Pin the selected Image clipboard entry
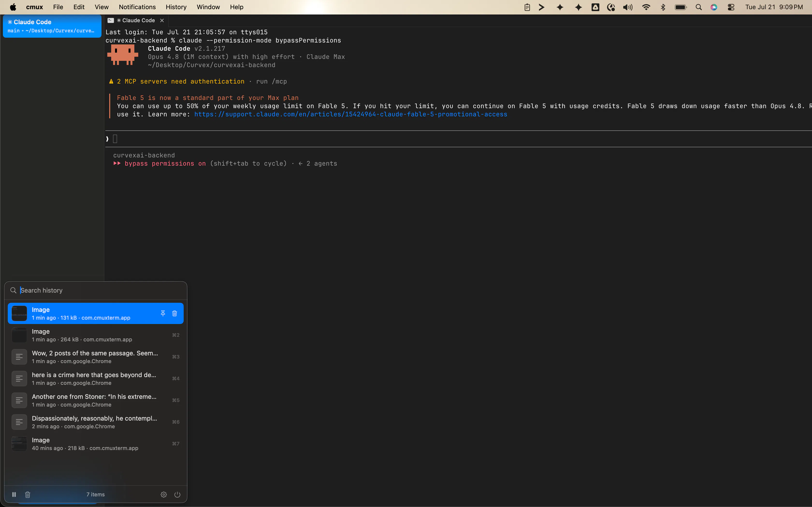 [x=163, y=313]
